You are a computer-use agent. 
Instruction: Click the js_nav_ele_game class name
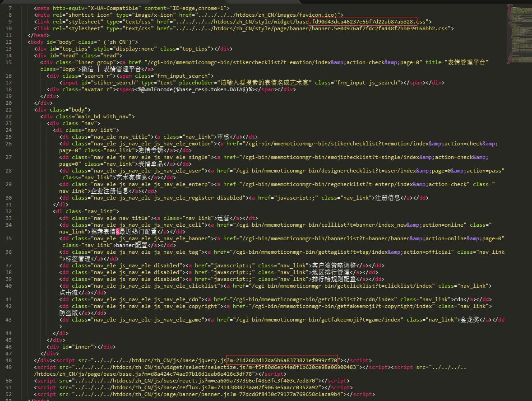tap(177, 320)
